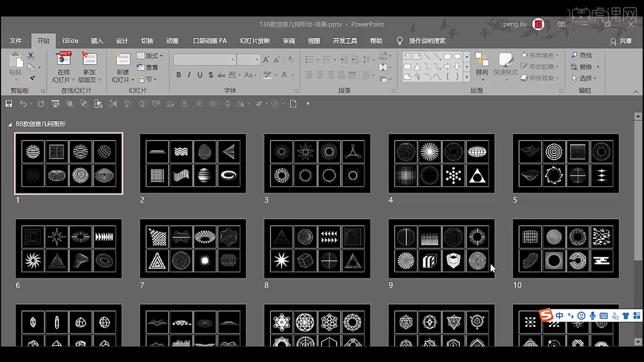Open the 插入 (Insert) ribbon tab
644x362 pixels.
click(x=97, y=41)
